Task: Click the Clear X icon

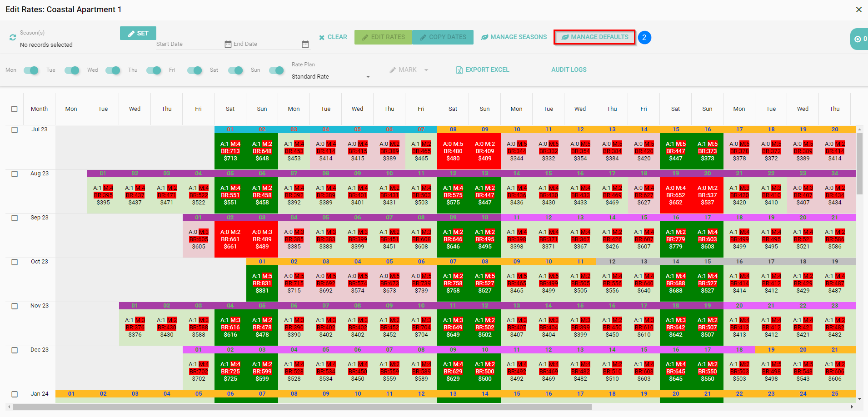Action: (x=322, y=37)
